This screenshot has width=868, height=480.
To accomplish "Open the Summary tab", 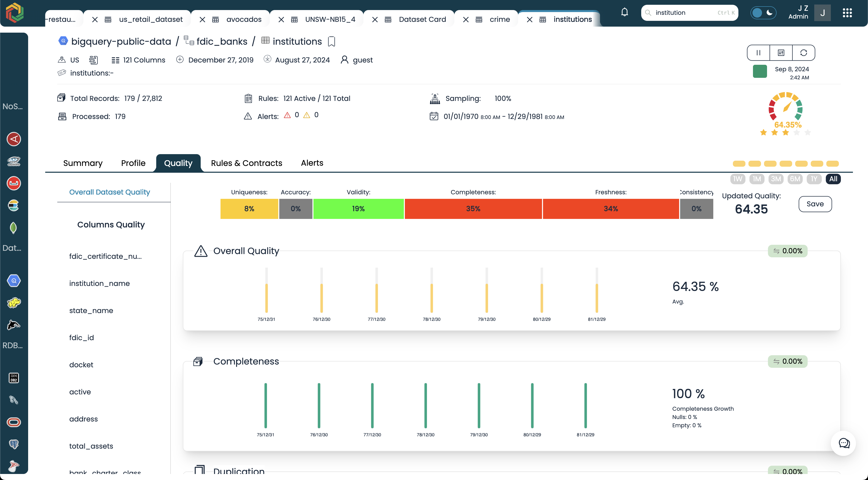I will pos(83,163).
